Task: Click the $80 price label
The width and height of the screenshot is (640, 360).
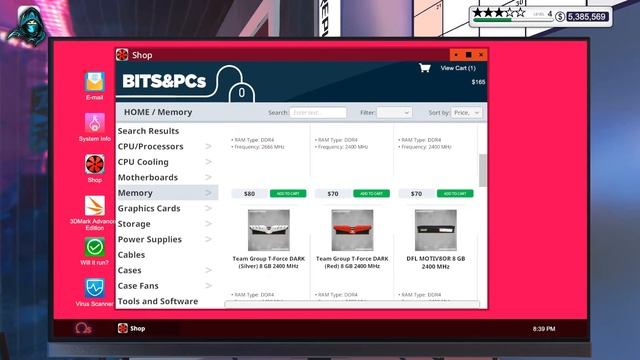Action: tap(249, 193)
